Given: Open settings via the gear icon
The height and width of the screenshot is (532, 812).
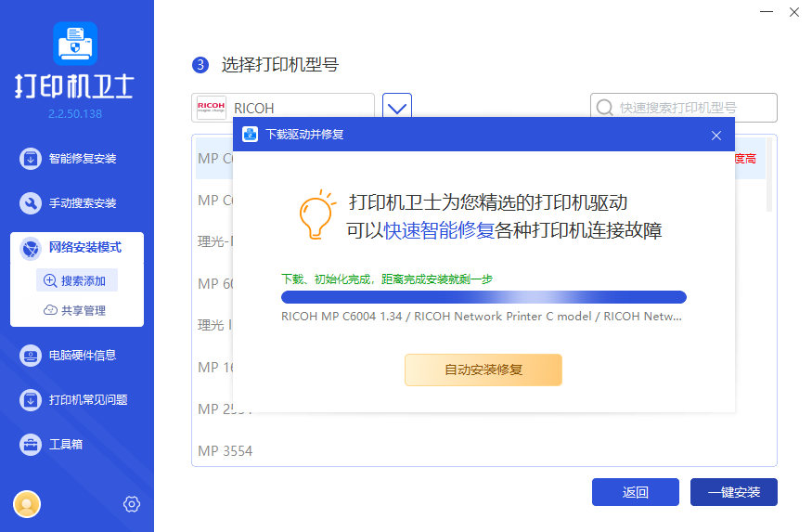Looking at the screenshot, I should [x=132, y=504].
